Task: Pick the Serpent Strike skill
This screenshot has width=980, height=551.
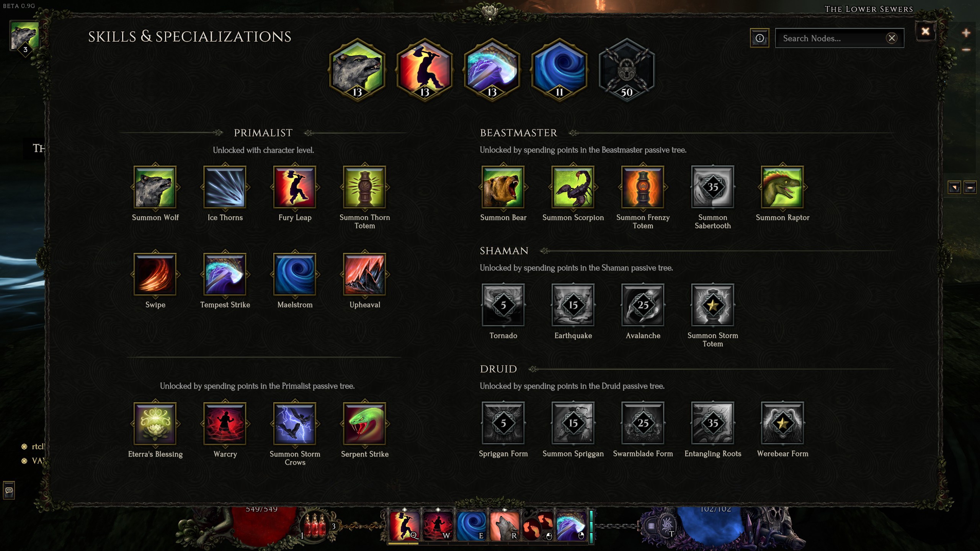Action: [365, 424]
